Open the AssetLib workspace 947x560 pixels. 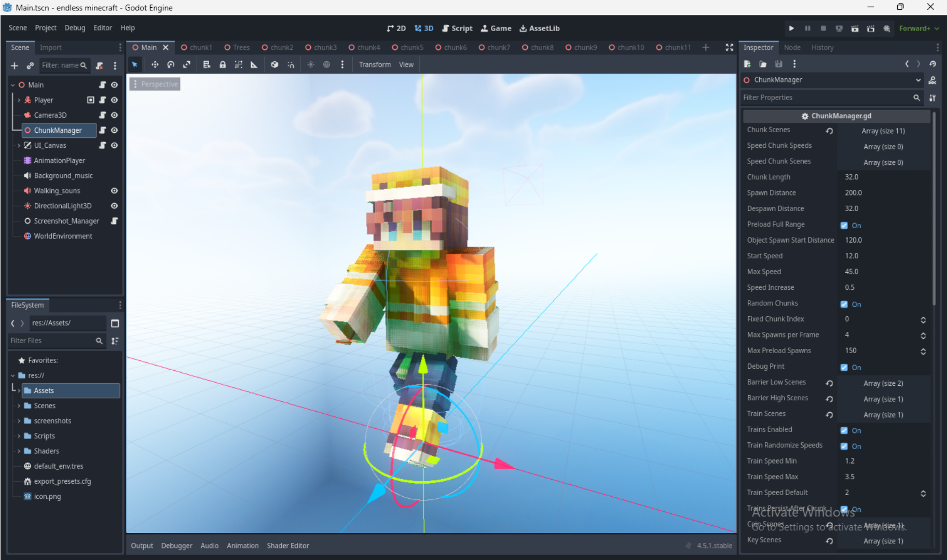click(x=540, y=29)
